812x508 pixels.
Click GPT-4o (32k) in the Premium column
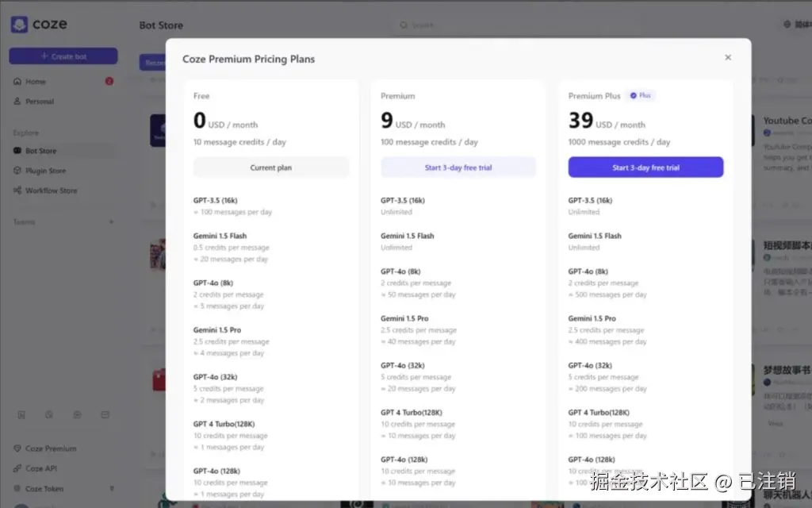tap(402, 365)
